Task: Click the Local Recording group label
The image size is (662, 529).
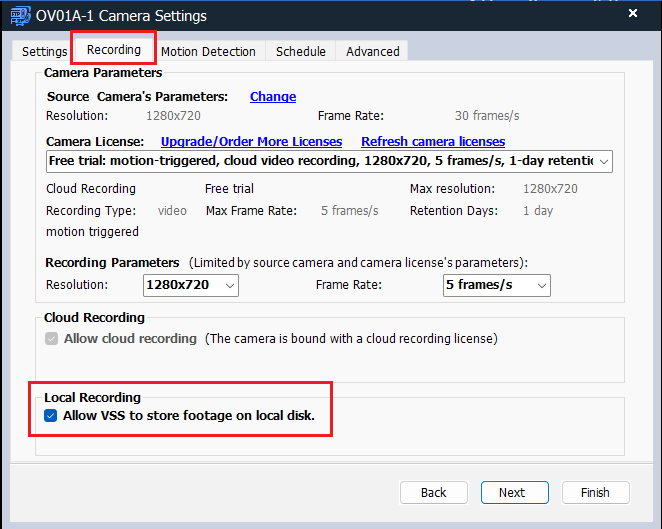Action: coord(93,397)
